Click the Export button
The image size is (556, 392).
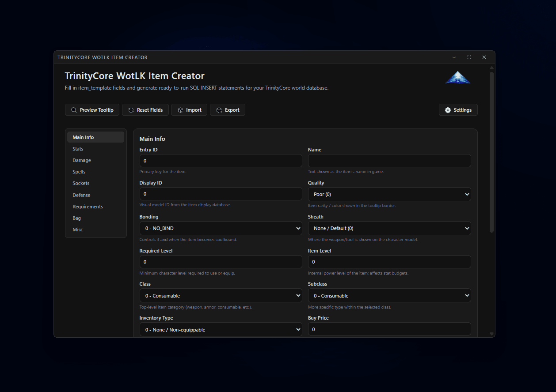tap(228, 110)
